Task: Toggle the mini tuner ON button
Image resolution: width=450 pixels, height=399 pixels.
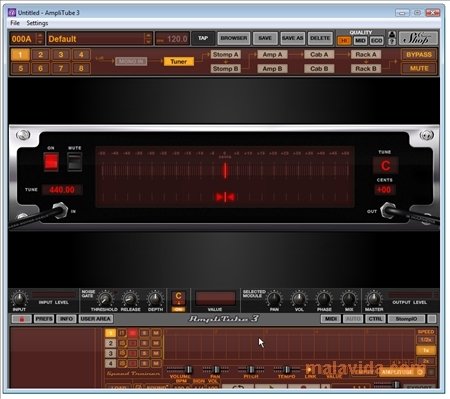Action: pyautogui.click(x=178, y=310)
